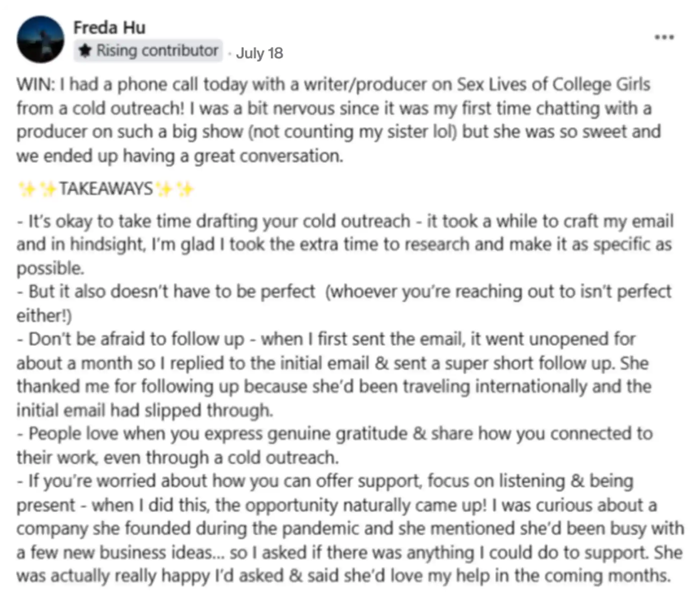This screenshot has height=598, width=700.
Task: Click the sparkle emoji right after TAKEAWAYS
Action: 165,189
